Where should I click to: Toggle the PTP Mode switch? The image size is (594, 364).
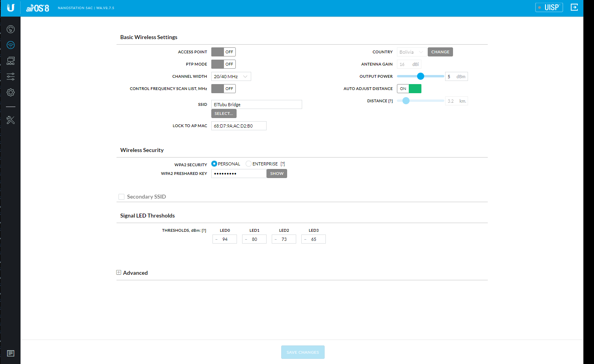point(223,64)
